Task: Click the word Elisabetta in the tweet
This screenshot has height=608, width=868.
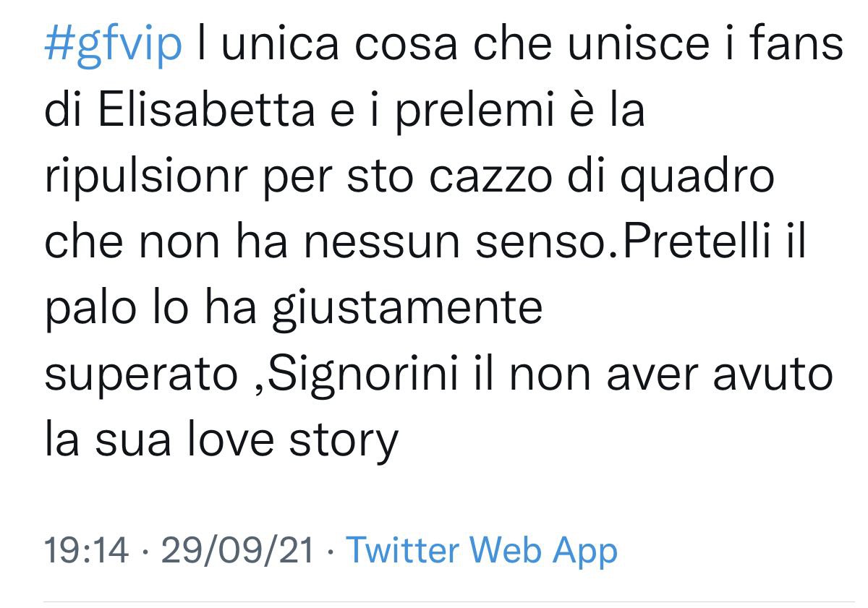Action: coord(205,111)
